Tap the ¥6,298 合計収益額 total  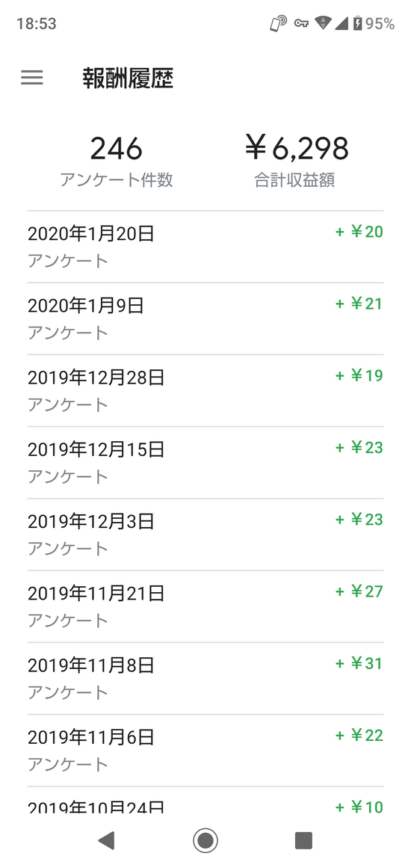click(296, 161)
